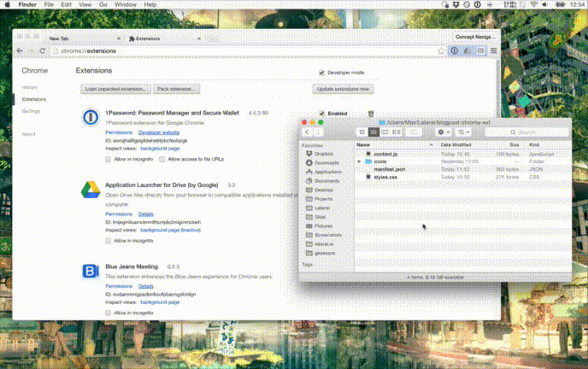This screenshot has height=369, width=588.
Task: Click Update extensions now button
Action: [343, 89]
